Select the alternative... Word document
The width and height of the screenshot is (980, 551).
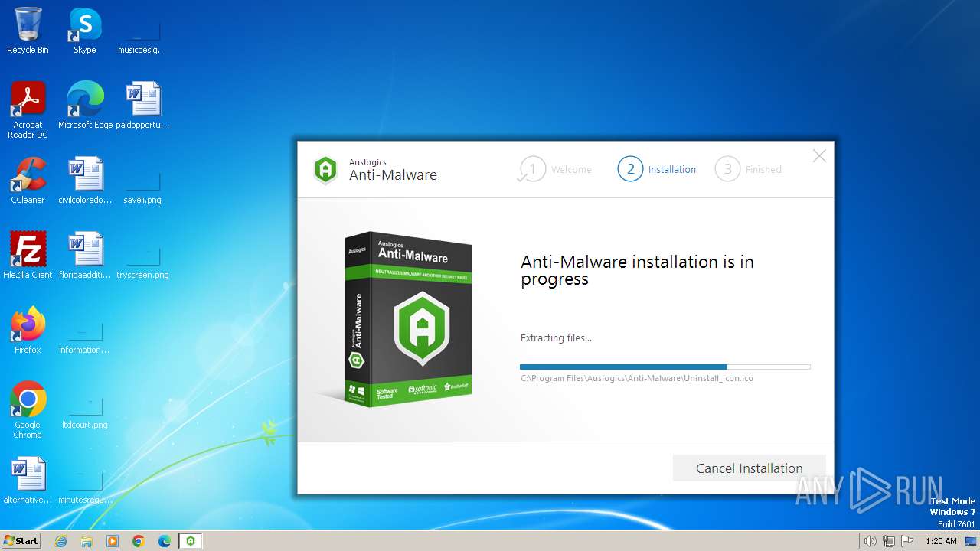click(x=28, y=481)
